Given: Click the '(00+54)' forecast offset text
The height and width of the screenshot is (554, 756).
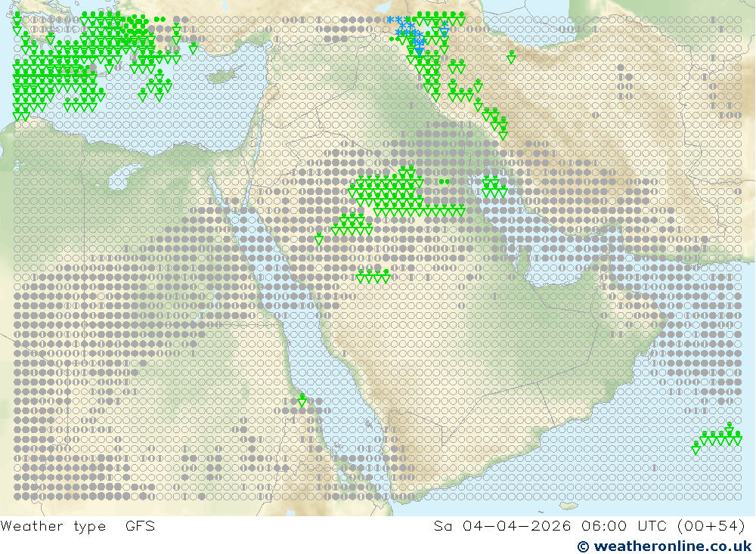Looking at the screenshot, I should point(711,526).
